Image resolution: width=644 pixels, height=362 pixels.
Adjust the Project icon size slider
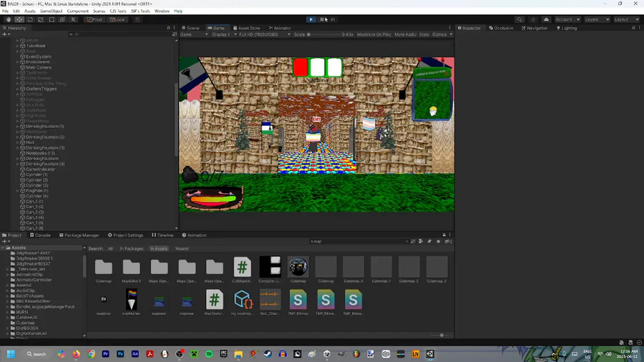pos(441,336)
